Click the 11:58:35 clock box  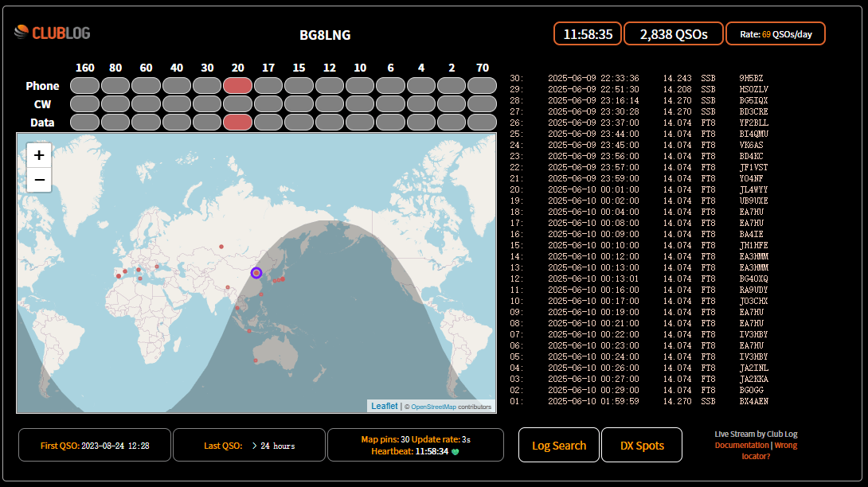(x=588, y=33)
